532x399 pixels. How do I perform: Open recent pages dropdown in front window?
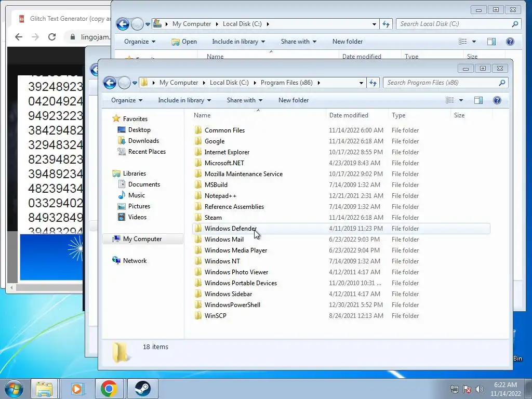tap(135, 83)
